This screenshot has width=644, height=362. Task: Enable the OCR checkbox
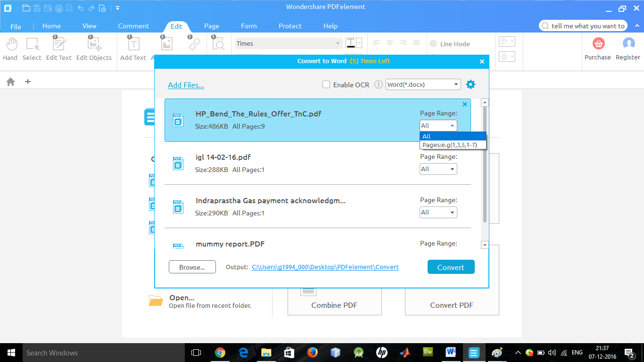(x=326, y=84)
